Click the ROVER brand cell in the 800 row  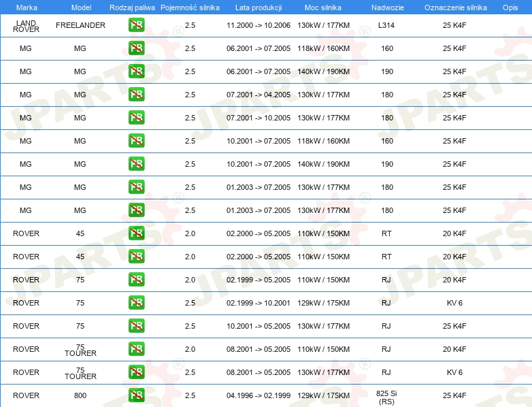(26, 395)
